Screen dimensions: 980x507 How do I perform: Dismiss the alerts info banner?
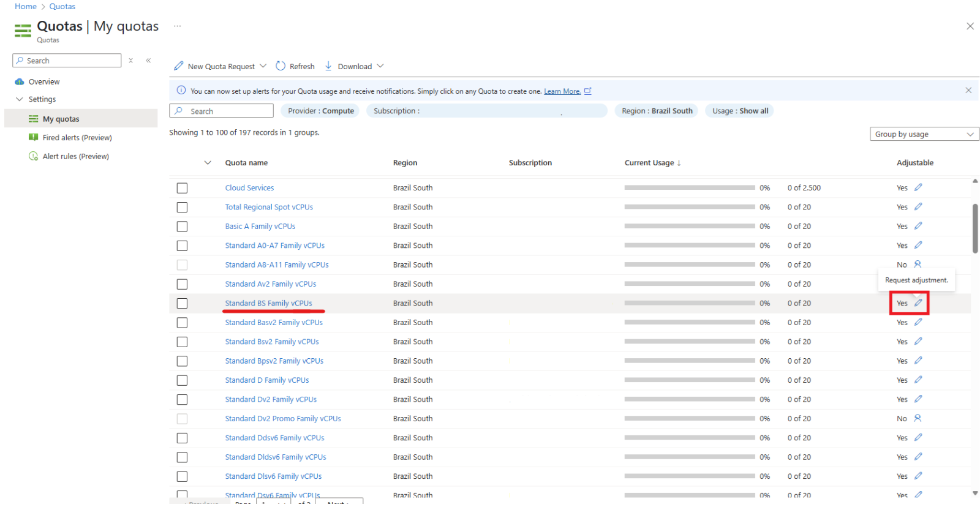(x=968, y=91)
